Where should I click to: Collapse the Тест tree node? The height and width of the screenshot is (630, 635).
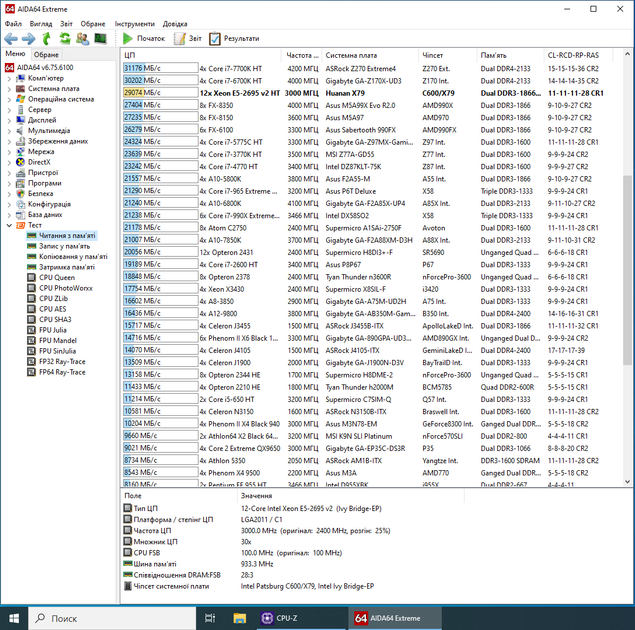click(9, 225)
